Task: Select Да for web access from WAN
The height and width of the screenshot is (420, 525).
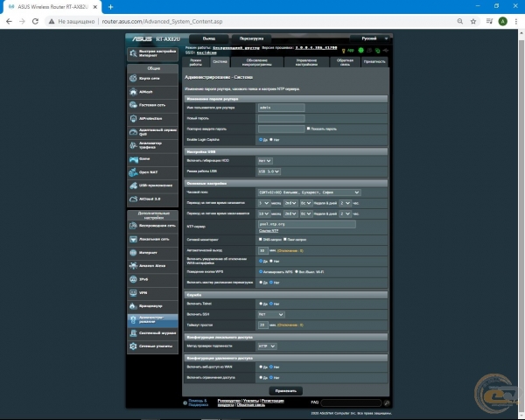Action: pyautogui.click(x=261, y=367)
